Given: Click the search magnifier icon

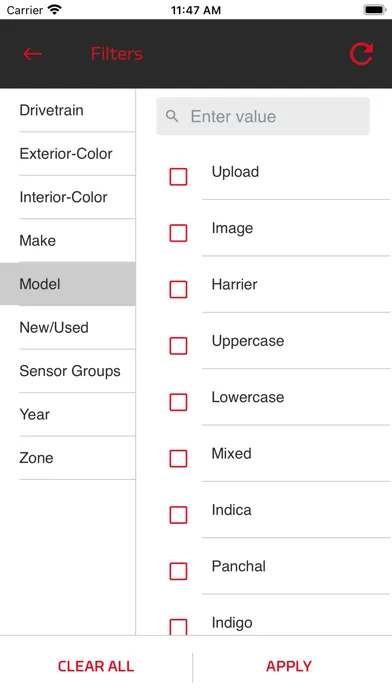Looking at the screenshot, I should (172, 116).
